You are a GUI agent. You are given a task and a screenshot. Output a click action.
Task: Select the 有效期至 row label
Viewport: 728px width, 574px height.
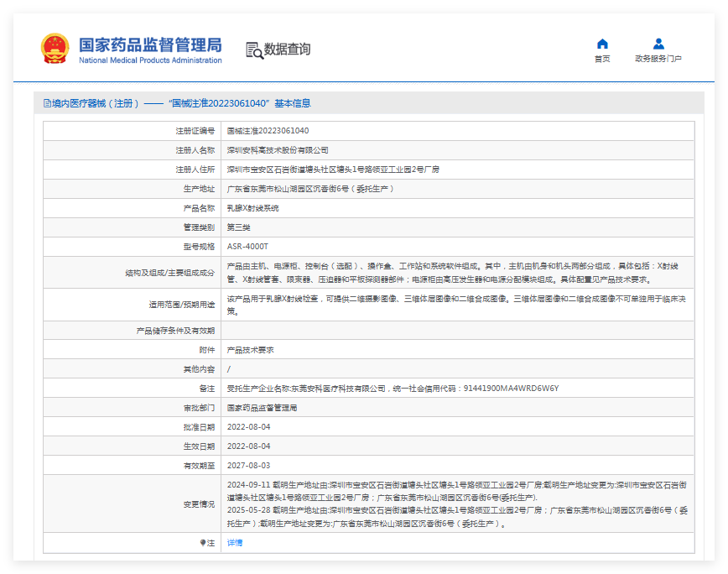[x=199, y=466]
